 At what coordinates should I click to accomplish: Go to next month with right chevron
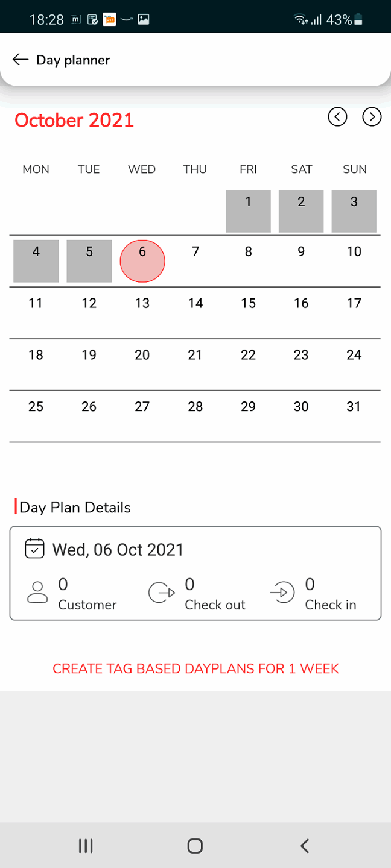coord(372,116)
